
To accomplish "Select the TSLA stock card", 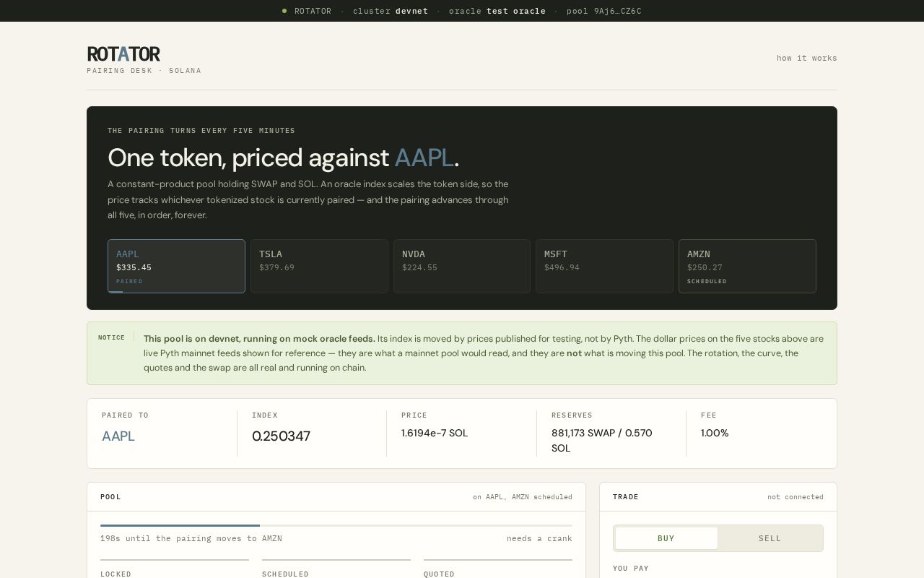I will click(319, 266).
